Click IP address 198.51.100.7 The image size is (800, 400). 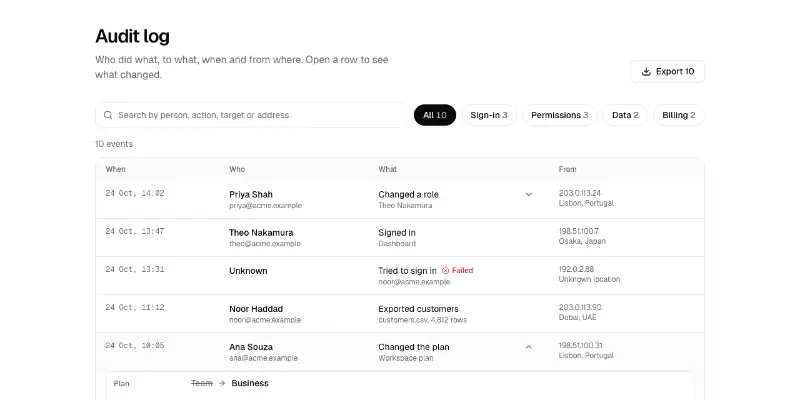pos(579,231)
